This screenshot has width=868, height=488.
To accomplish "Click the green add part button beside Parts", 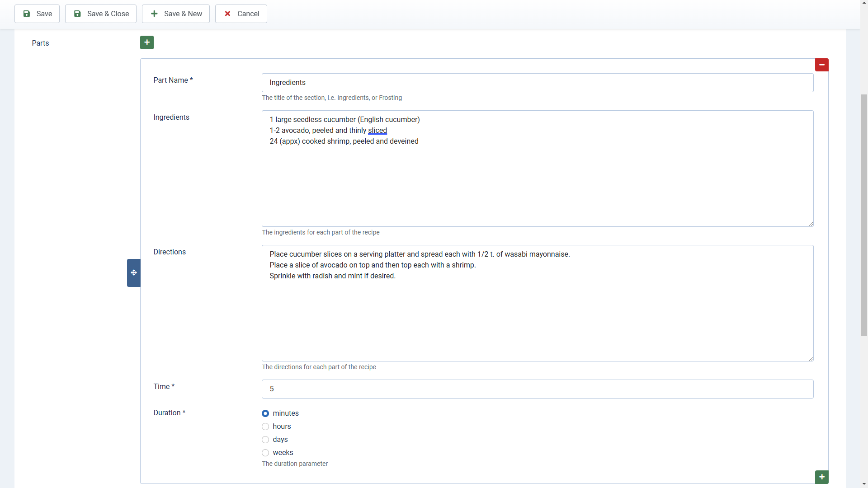I will point(147,42).
